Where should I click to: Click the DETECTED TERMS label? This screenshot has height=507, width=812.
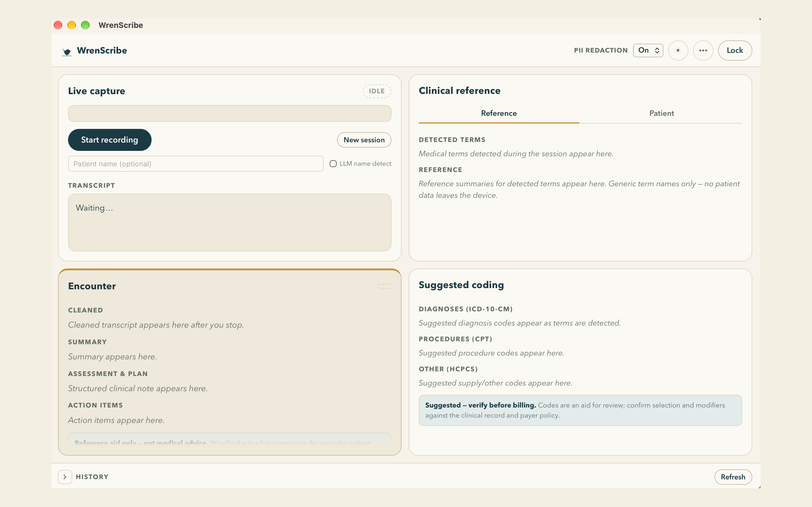452,140
